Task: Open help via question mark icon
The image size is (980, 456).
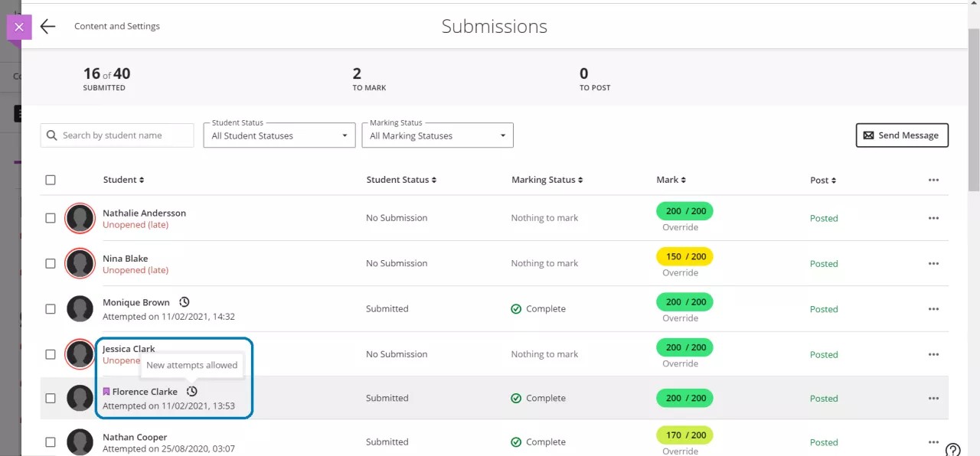Action: click(952, 449)
